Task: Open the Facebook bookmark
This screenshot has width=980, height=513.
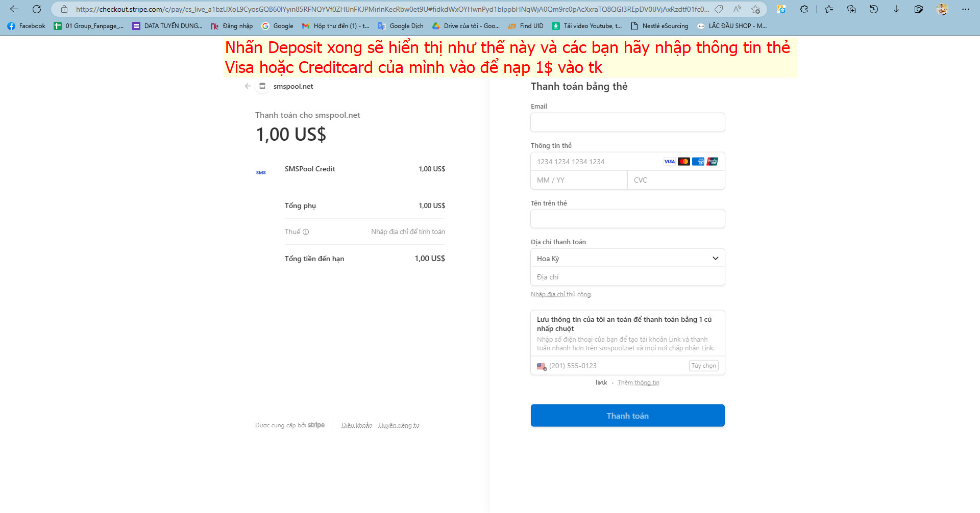Action: pos(27,26)
